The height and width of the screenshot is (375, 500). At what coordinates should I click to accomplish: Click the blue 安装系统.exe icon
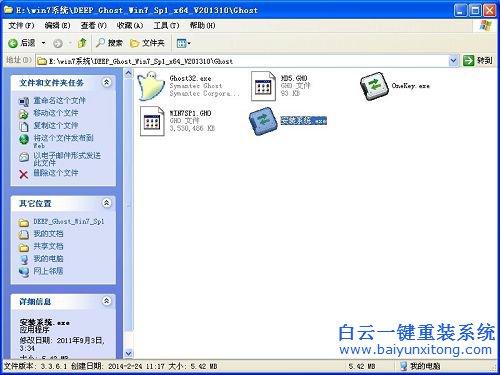coord(263,121)
